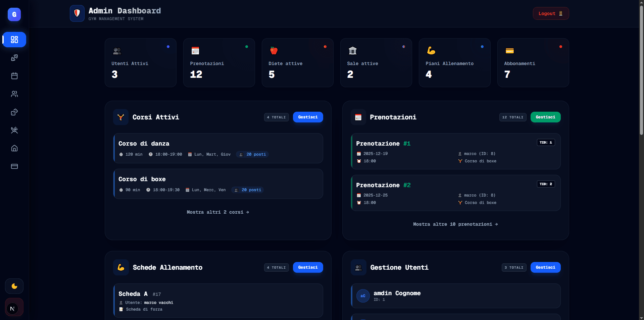Open the credit card icon in sidebar
This screenshot has height=320, width=644.
point(14,166)
